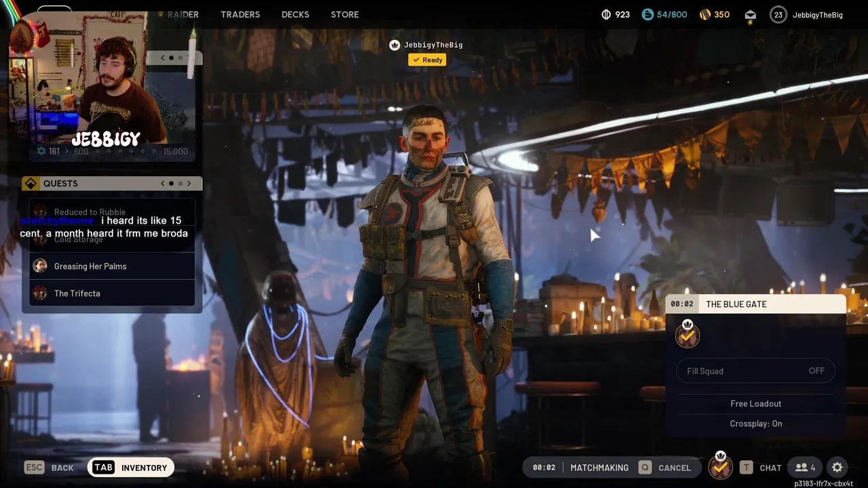Click The Trifecta trader portrait icon

40,293
